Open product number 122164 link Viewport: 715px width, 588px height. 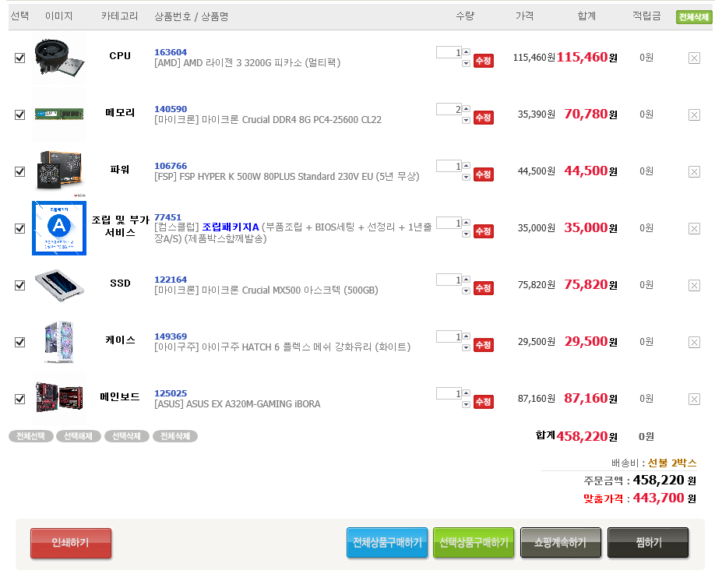171,280
